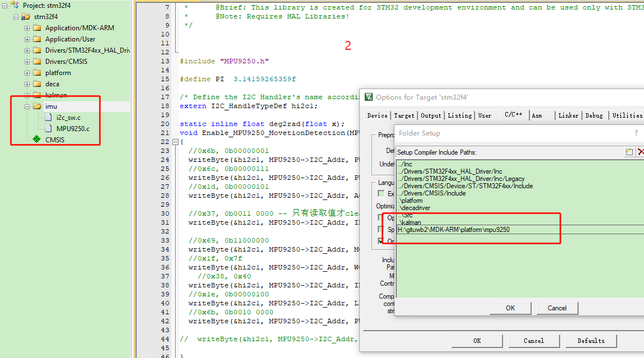Edit the H:\gituwb2 mpu9250 path field
This screenshot has height=358, width=644.
tap(520, 230)
